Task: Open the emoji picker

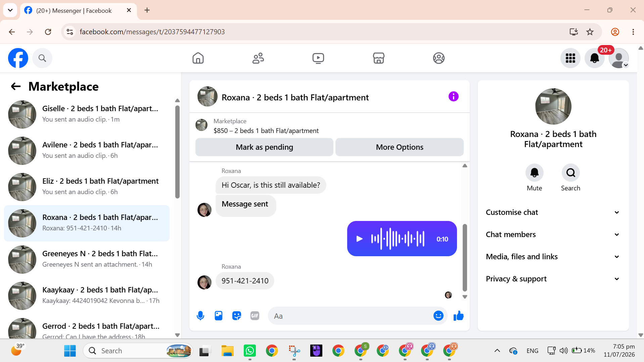Action: click(x=438, y=316)
